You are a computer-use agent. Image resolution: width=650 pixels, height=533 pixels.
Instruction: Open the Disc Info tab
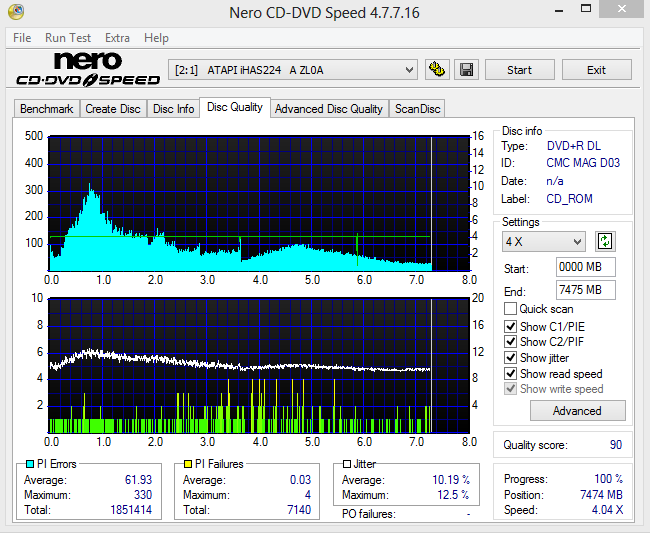tap(173, 109)
